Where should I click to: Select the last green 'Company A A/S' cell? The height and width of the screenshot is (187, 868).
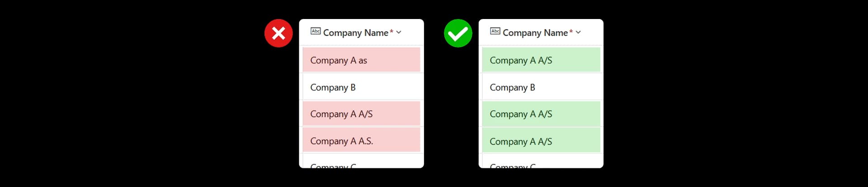pos(541,140)
